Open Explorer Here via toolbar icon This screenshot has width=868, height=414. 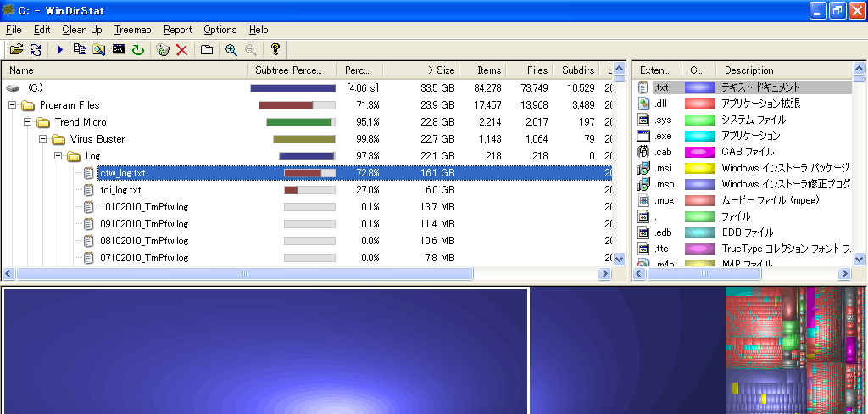99,50
